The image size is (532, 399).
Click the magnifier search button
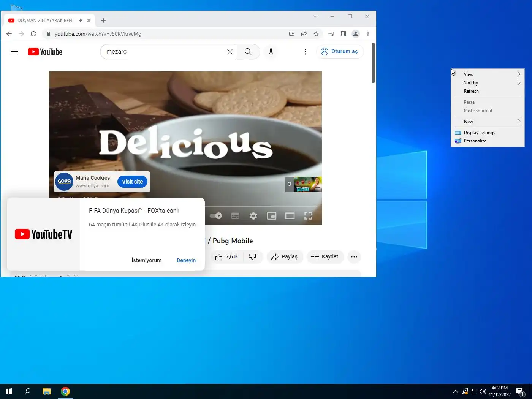(248, 52)
